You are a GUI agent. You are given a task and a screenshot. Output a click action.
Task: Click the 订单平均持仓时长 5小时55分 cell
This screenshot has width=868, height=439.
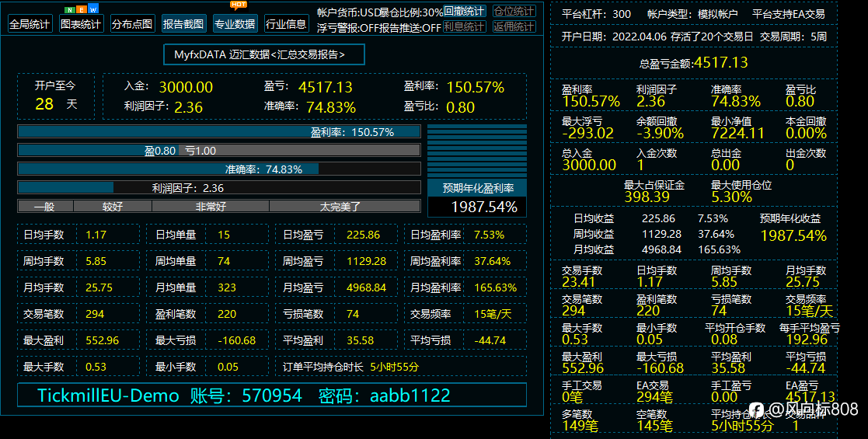(401, 367)
